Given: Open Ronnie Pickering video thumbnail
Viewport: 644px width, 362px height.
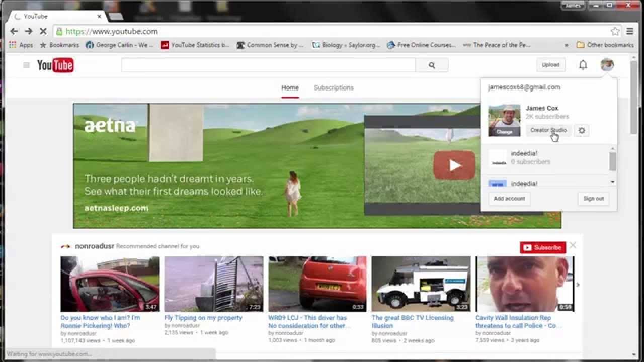Looking at the screenshot, I should [x=110, y=284].
